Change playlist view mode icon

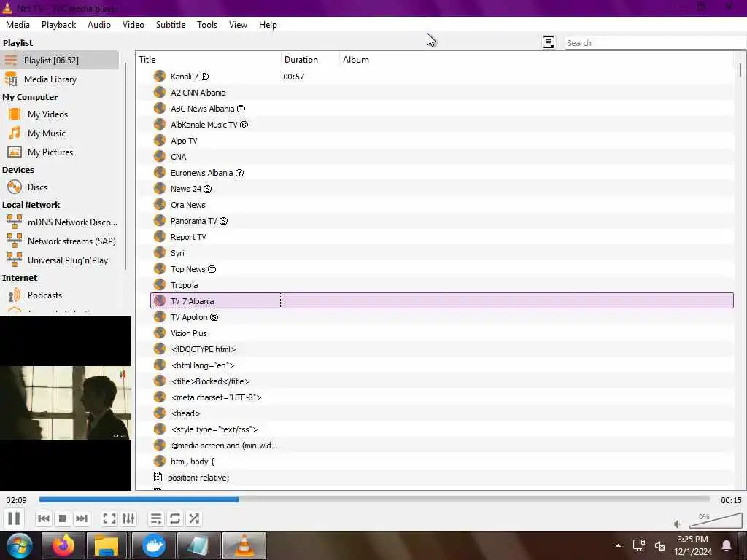point(549,42)
